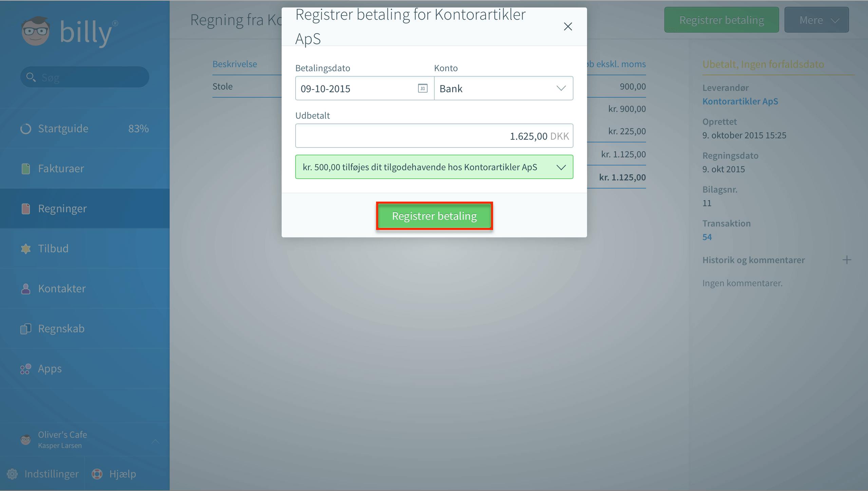Open the Mere dropdown menu
868x491 pixels.
click(x=816, y=20)
